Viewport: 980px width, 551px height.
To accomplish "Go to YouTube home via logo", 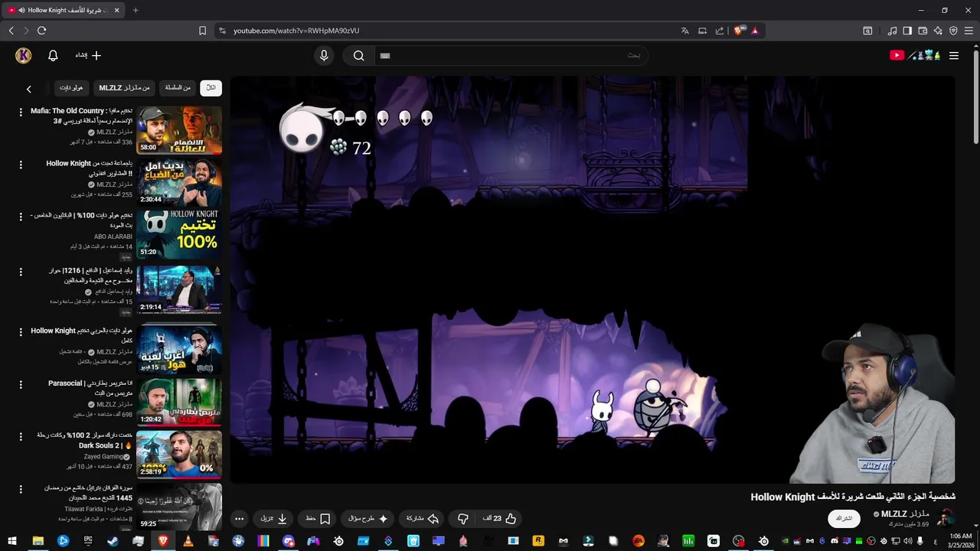I will coord(915,55).
